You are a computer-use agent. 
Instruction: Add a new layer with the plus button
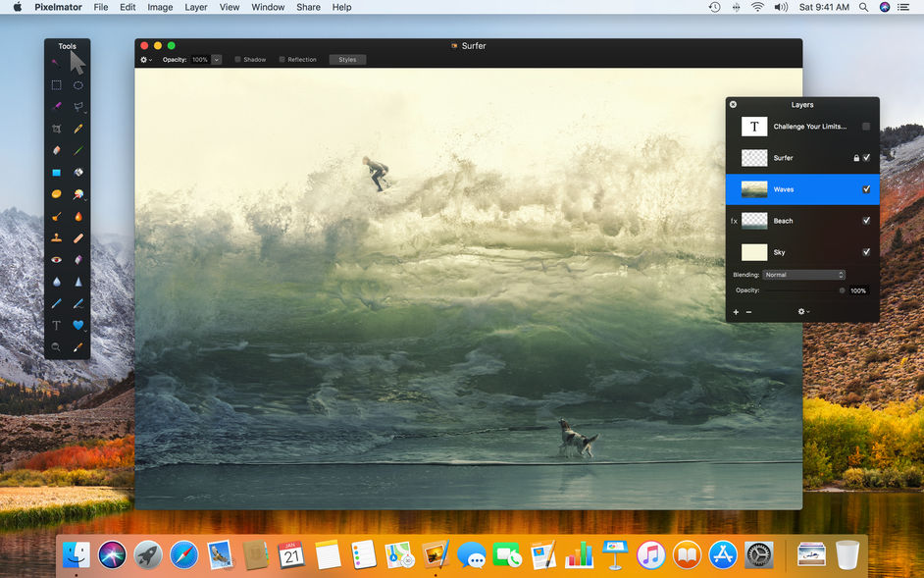[x=736, y=311]
